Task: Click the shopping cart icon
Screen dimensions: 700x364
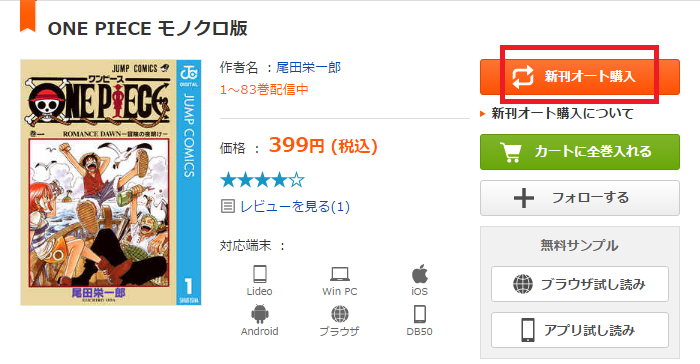Action: pos(511,152)
